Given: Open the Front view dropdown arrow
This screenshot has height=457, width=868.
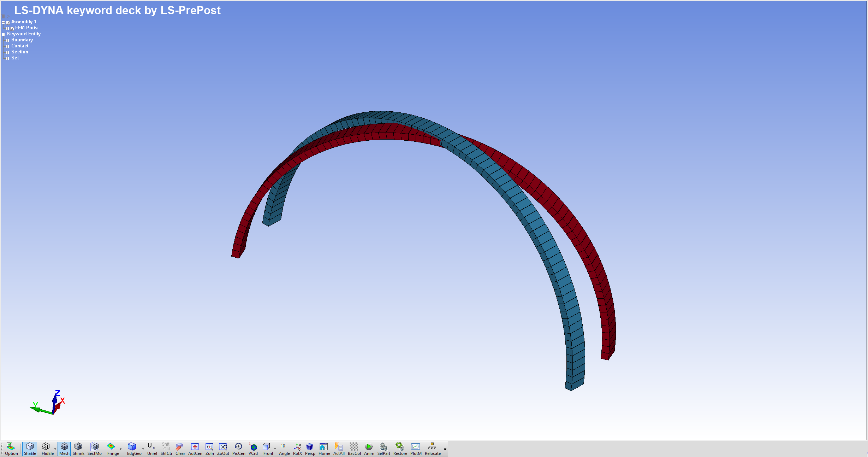Looking at the screenshot, I should (275, 449).
